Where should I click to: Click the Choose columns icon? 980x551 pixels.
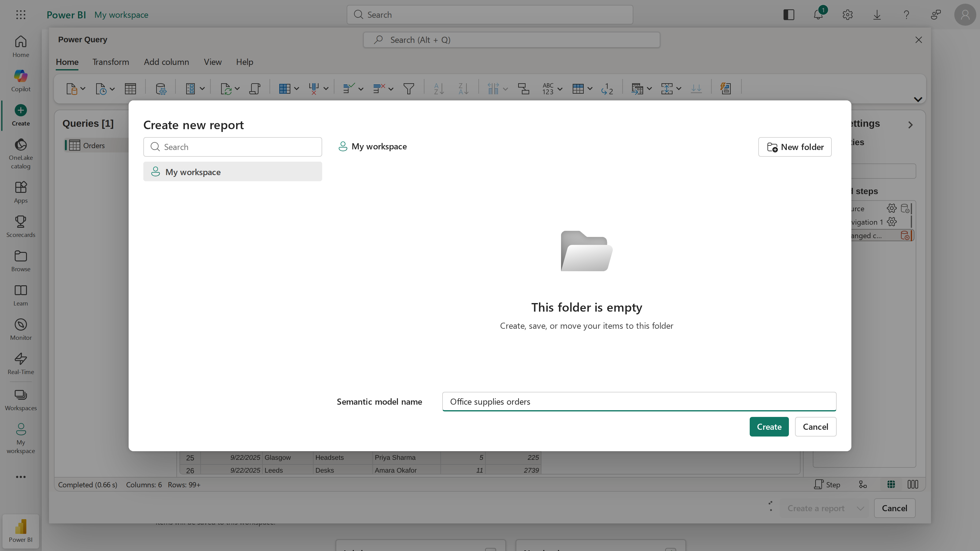coord(285,88)
